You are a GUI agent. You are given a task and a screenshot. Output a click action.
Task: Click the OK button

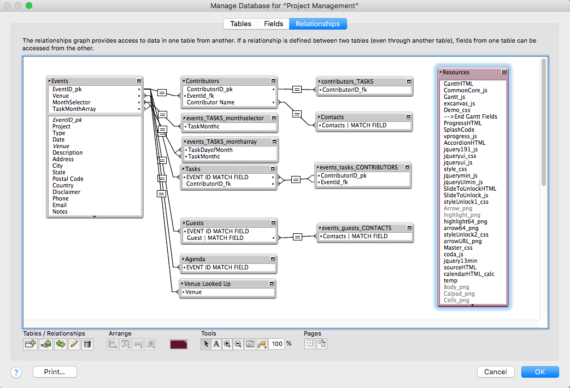540,372
